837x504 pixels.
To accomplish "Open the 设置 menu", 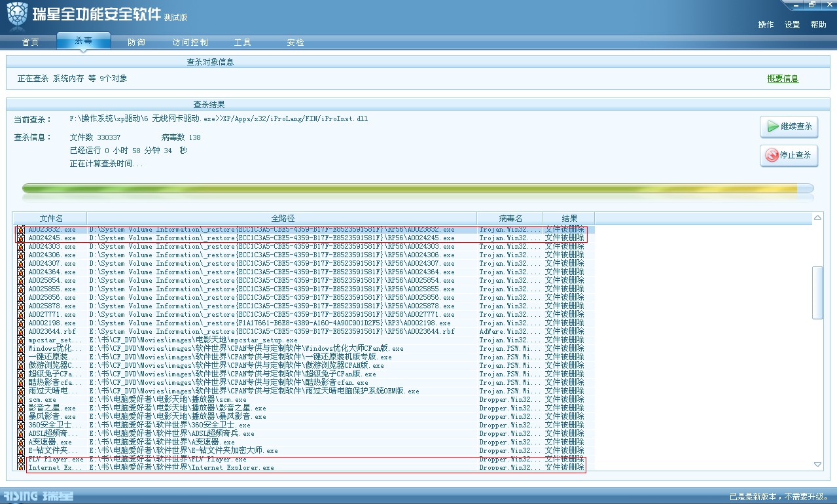I will point(792,25).
